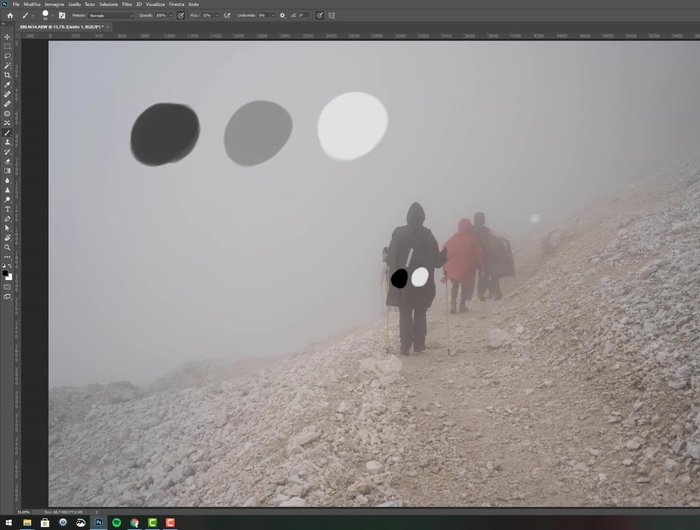Select the Brush tool in toolbar
The width and height of the screenshot is (700, 530).
click(7, 132)
